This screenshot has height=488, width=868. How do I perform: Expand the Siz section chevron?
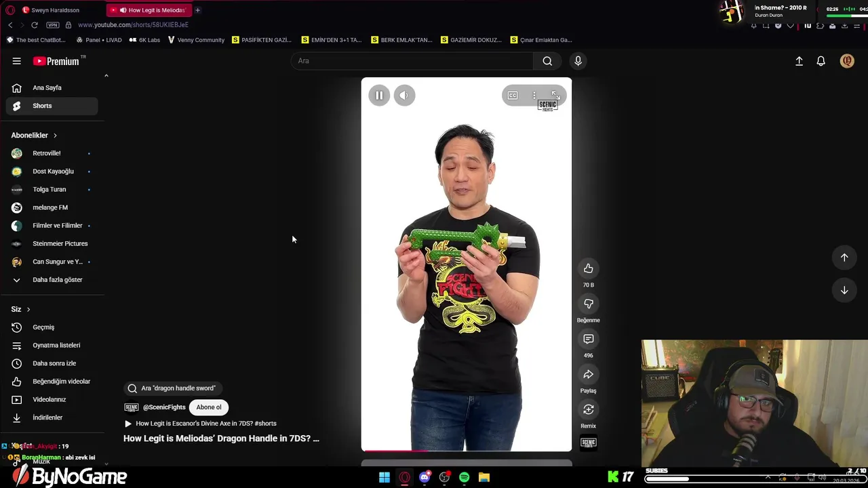(28, 309)
